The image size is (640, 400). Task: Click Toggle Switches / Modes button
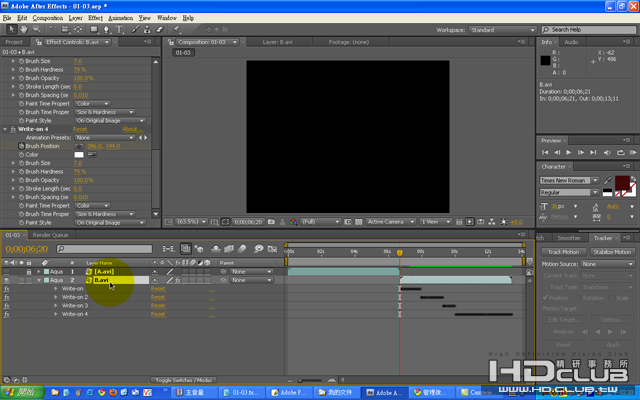tap(183, 380)
